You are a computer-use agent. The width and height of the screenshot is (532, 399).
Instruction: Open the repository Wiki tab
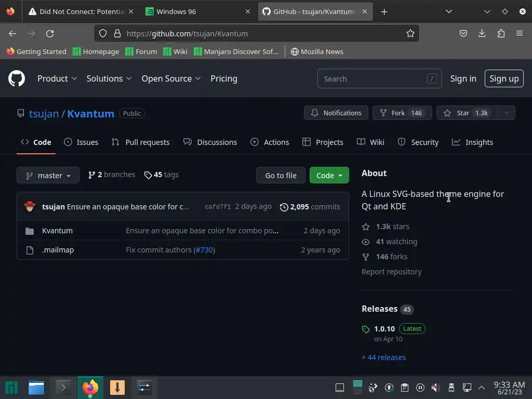point(370,142)
